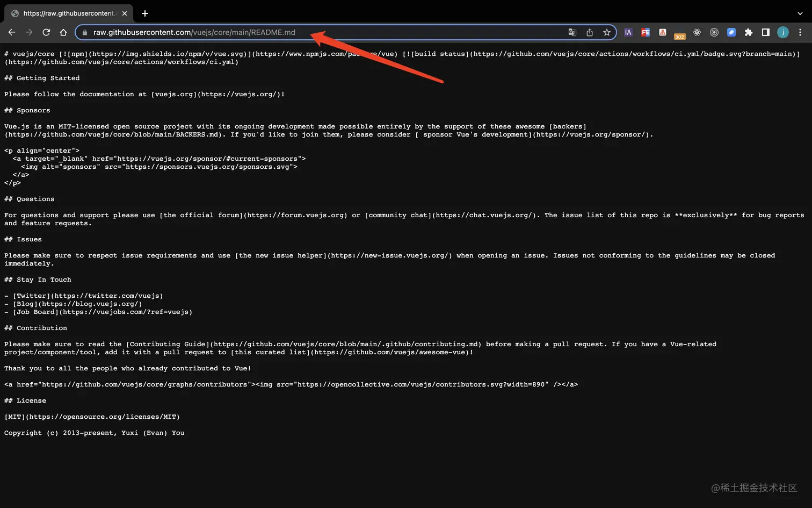The width and height of the screenshot is (812, 508).
Task: Open the IA extension
Action: tap(628, 32)
